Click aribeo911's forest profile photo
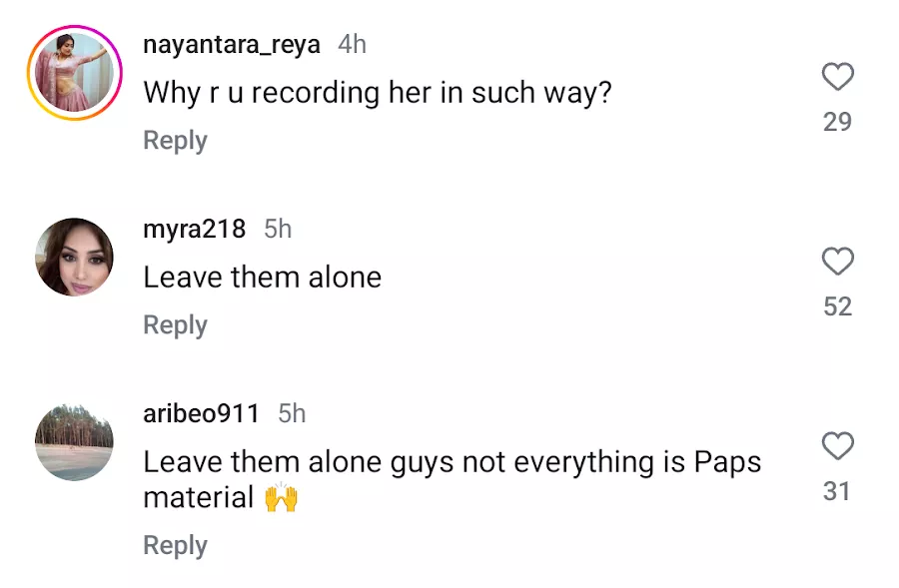This screenshot has width=899, height=588. [75, 442]
